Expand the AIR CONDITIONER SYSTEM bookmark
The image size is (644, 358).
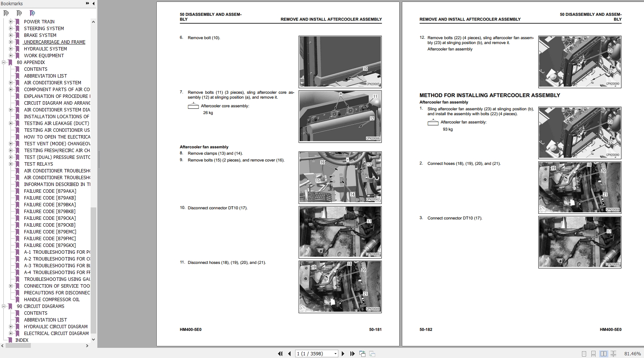[x=11, y=83]
